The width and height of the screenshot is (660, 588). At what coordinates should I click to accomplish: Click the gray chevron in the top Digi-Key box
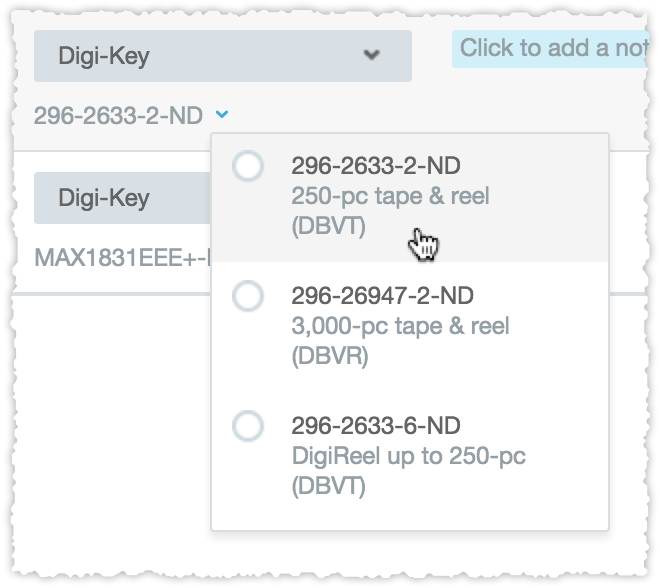[x=371, y=55]
